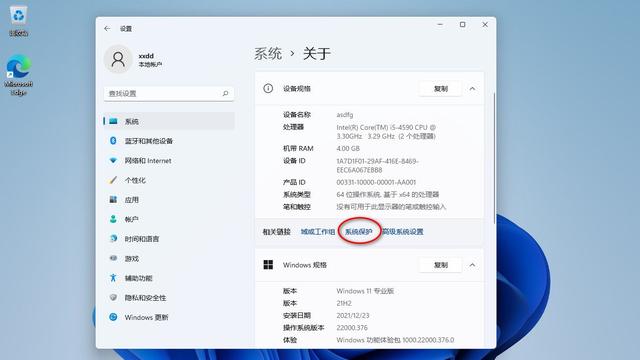Click the personalization brush icon

[113, 180]
